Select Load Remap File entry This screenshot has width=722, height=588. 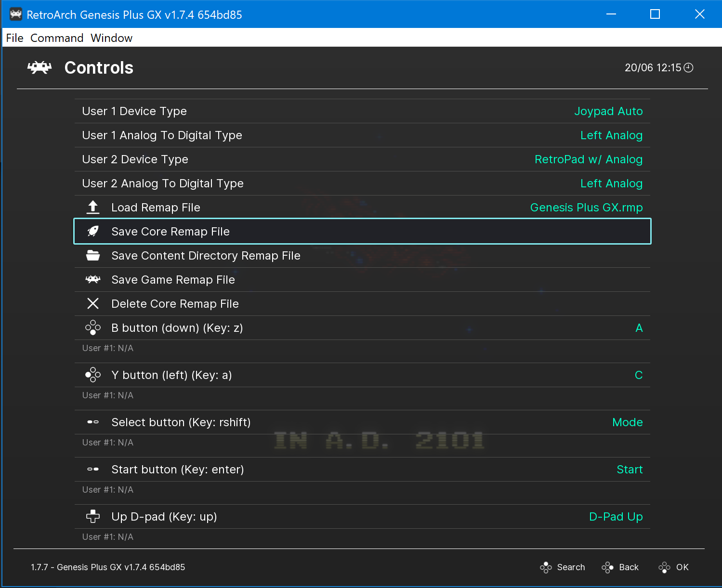[362, 208]
